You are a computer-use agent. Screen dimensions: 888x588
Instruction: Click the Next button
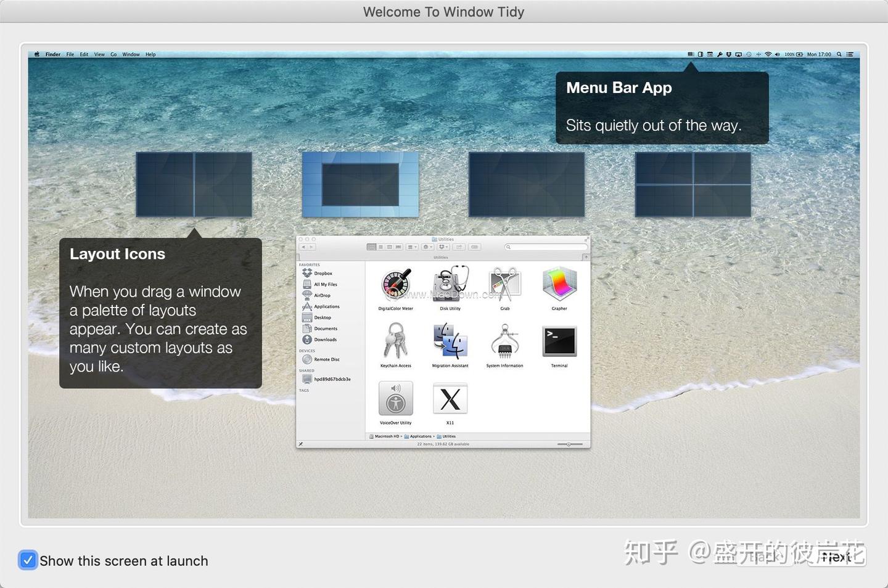[837, 557]
